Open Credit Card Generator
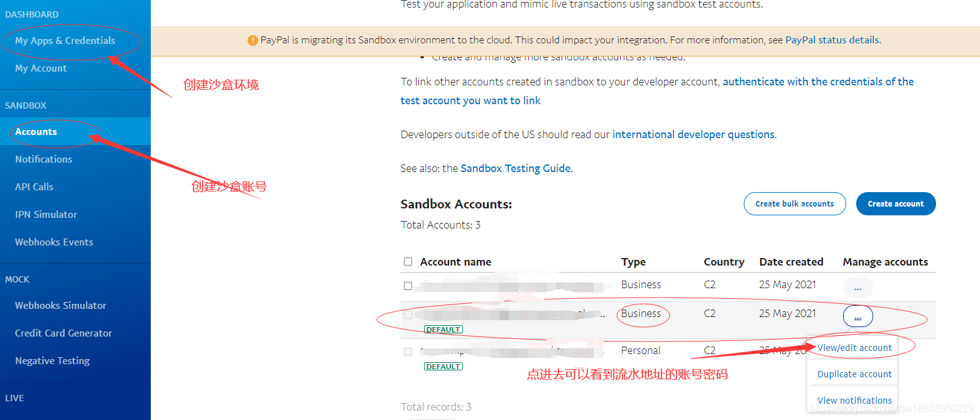 pos(63,333)
